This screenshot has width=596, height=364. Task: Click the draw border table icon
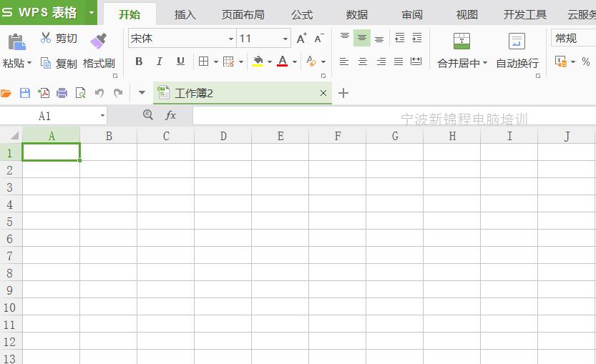tap(229, 62)
